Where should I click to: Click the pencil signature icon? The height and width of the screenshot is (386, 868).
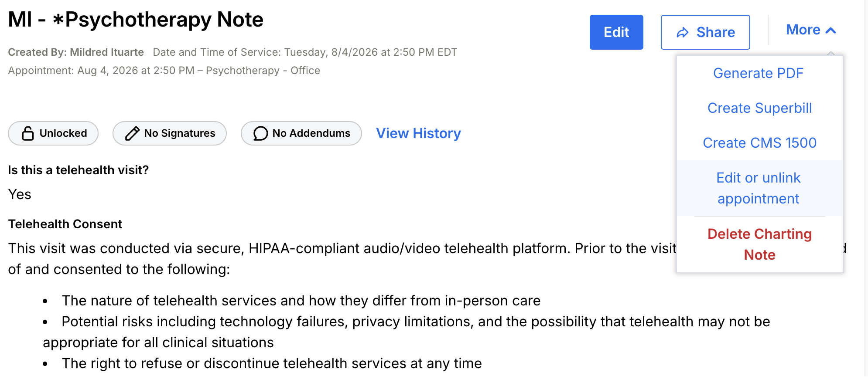coord(132,133)
